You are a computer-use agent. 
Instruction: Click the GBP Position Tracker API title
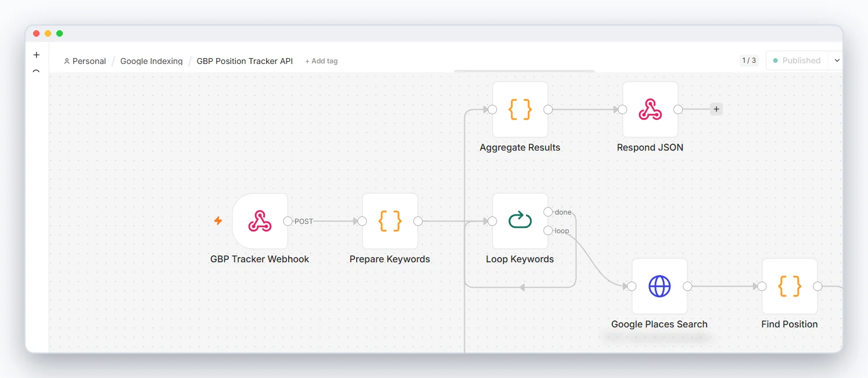pyautogui.click(x=245, y=61)
